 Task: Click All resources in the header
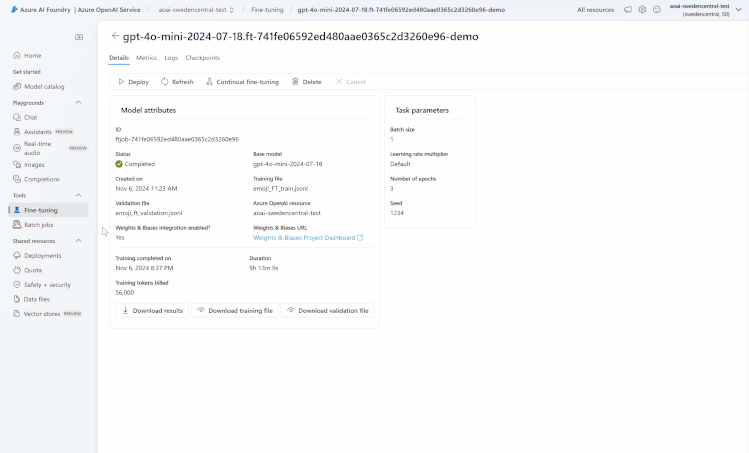[x=596, y=10]
